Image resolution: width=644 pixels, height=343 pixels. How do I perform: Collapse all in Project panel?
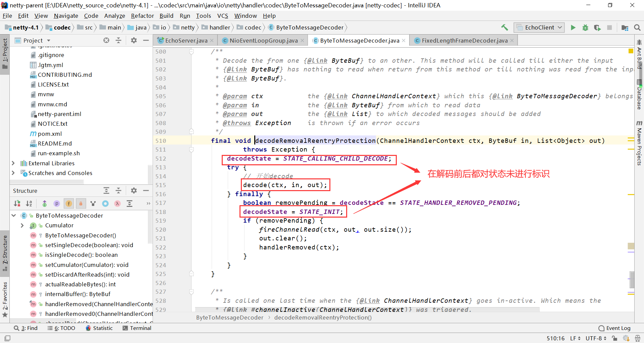(118, 40)
